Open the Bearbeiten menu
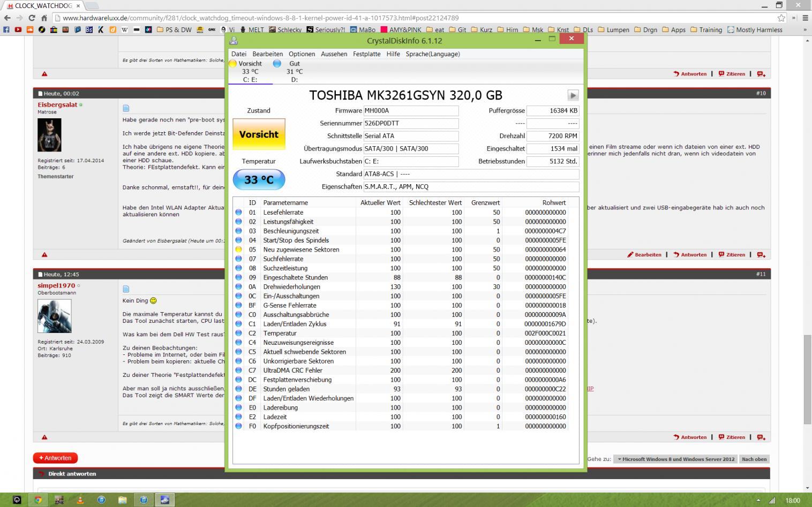This screenshot has height=507, width=812. (x=268, y=54)
